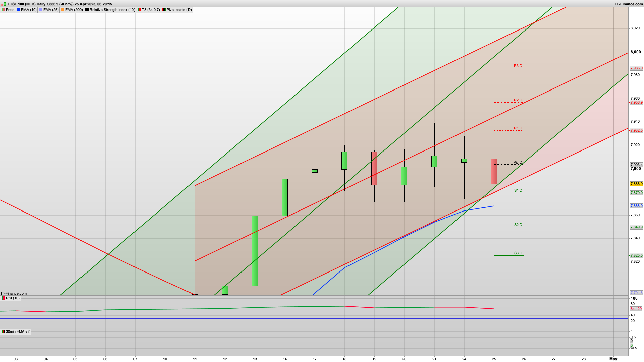Viewport: 644px width, 362px height.
Task: Click the S2 D support level label
Action: tap(518, 225)
